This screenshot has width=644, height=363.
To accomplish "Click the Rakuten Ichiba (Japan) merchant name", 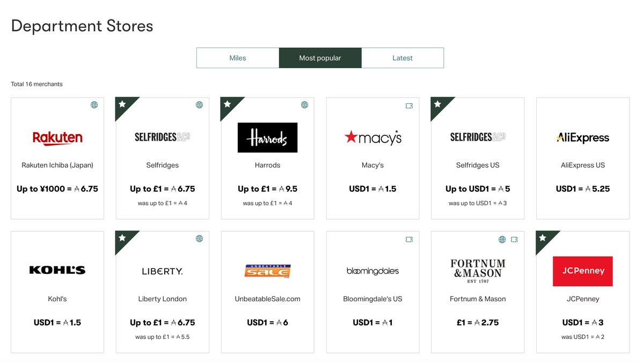I will [x=57, y=165].
